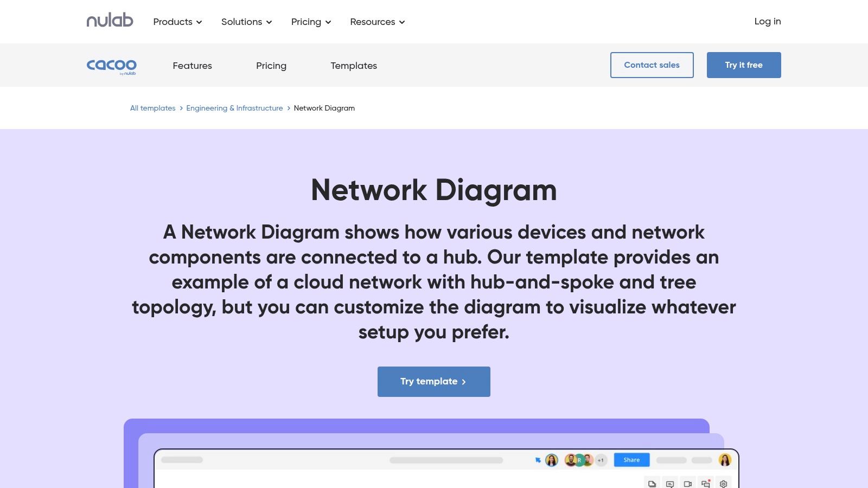Open the Pricing dropdown in top navigation
868x488 pixels.
[311, 22]
